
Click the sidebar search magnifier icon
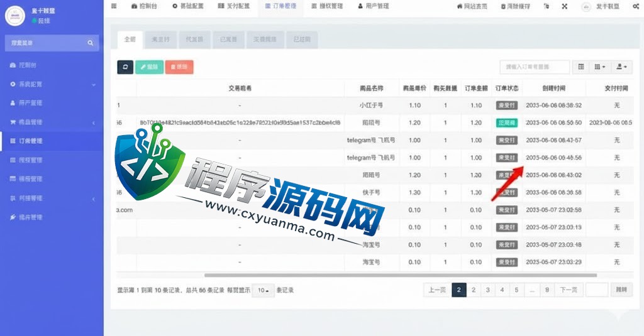[x=91, y=43]
